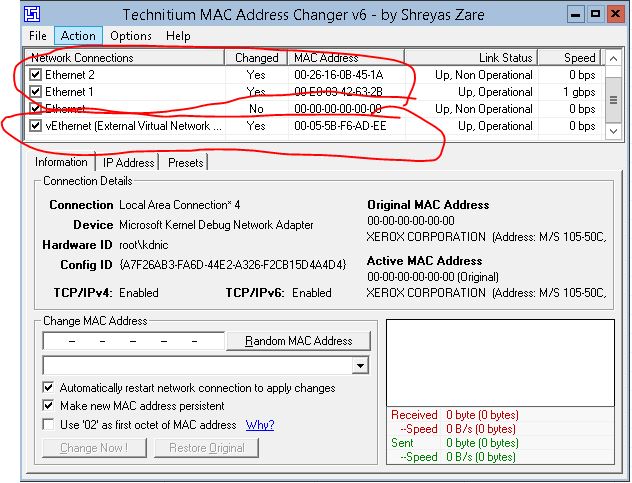The height and width of the screenshot is (483, 632).
Task: Select the Ethernet 1 row name
Action: click(x=69, y=92)
